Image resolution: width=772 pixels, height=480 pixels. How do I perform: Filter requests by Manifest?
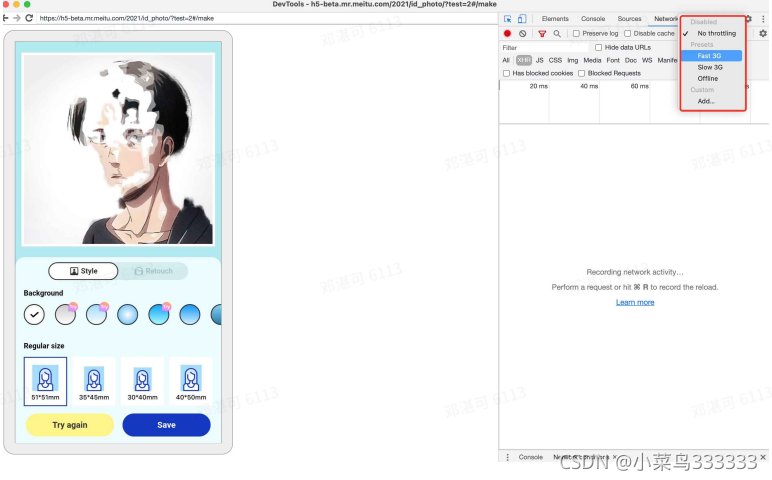coord(667,60)
